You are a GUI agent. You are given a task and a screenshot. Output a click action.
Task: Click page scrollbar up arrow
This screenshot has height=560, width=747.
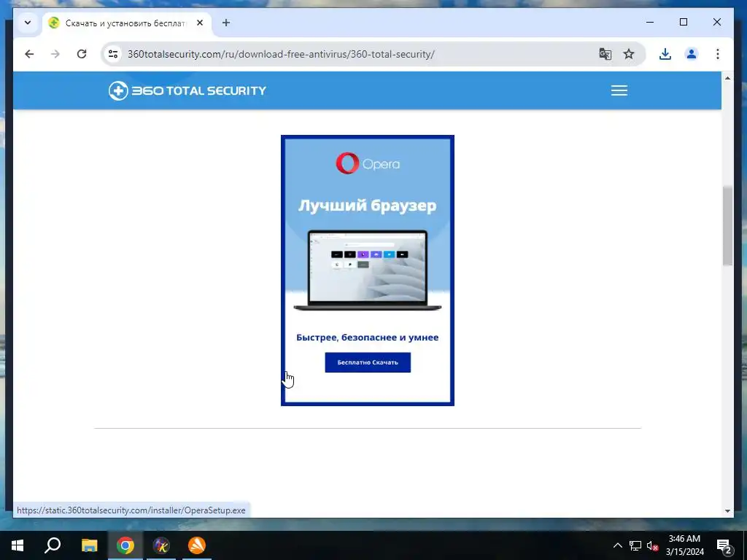click(727, 77)
